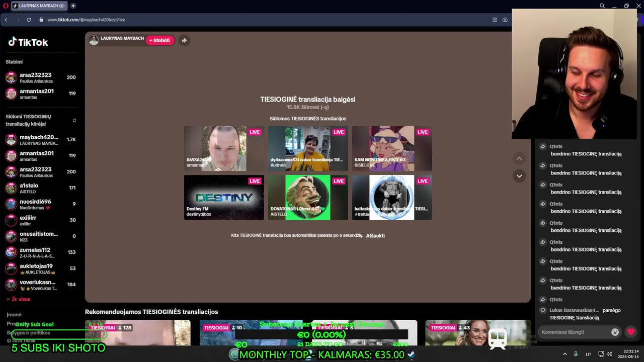Open a1stelo AISTELO live creator
644x362 pixels.
pos(40,188)
